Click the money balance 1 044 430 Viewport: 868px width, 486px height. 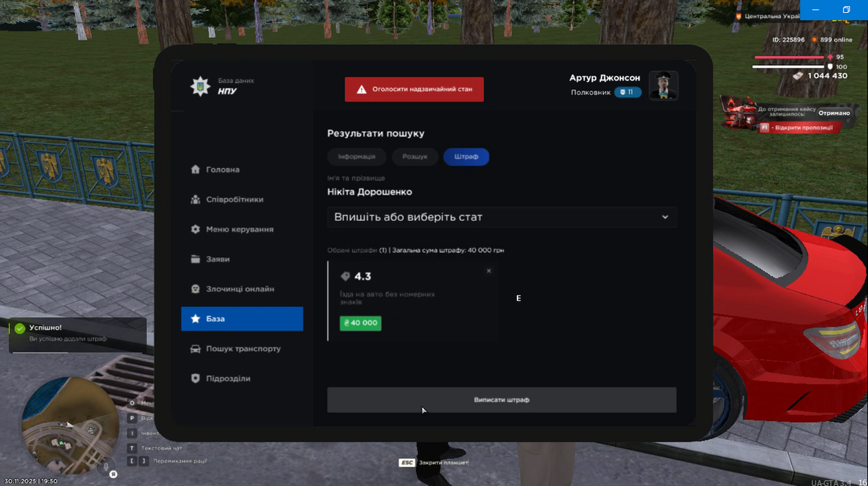(827, 76)
